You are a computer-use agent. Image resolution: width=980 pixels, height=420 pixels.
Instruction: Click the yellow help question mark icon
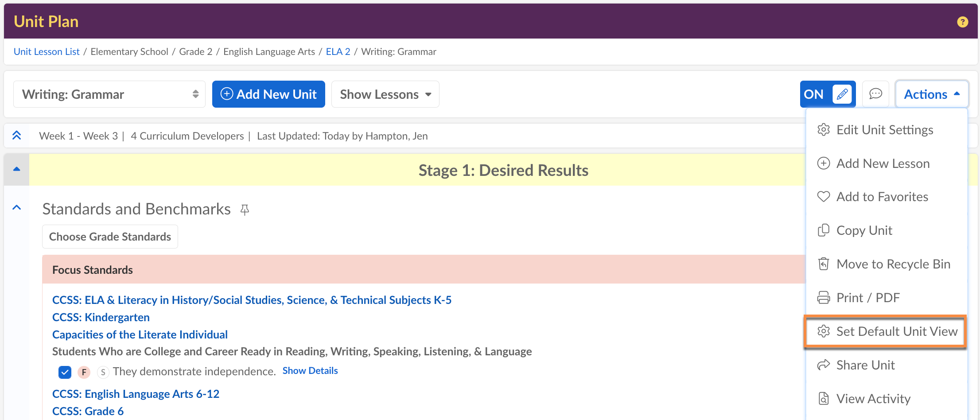(962, 22)
